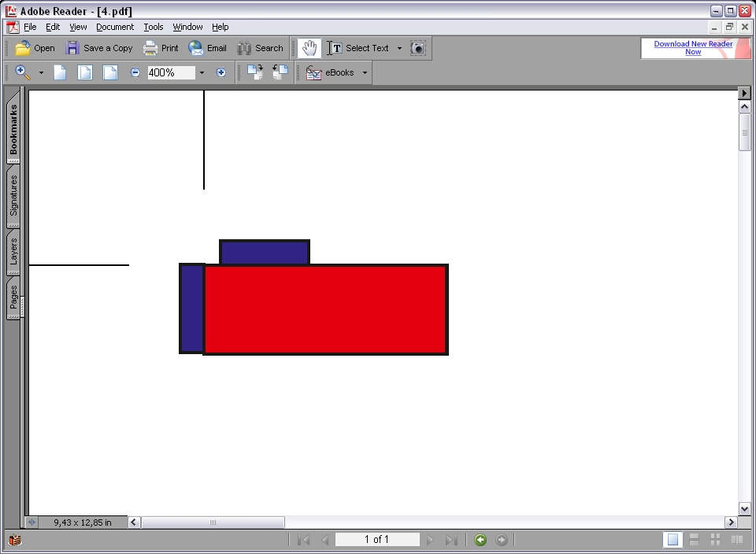Click the Email button

207,48
